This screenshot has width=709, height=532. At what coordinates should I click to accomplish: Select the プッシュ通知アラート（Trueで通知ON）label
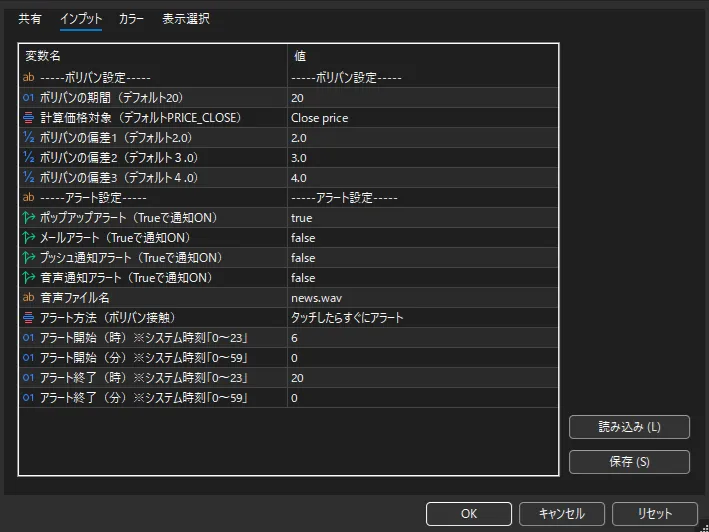pyautogui.click(x=132, y=258)
